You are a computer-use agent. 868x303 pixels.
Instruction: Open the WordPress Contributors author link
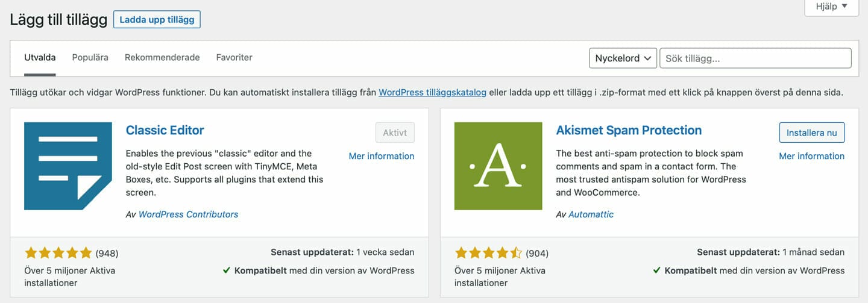188,214
